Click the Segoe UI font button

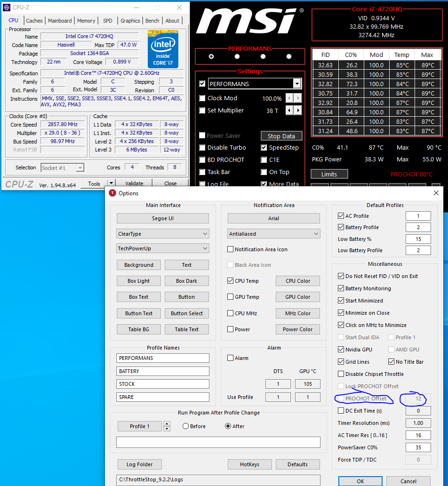pos(163,218)
